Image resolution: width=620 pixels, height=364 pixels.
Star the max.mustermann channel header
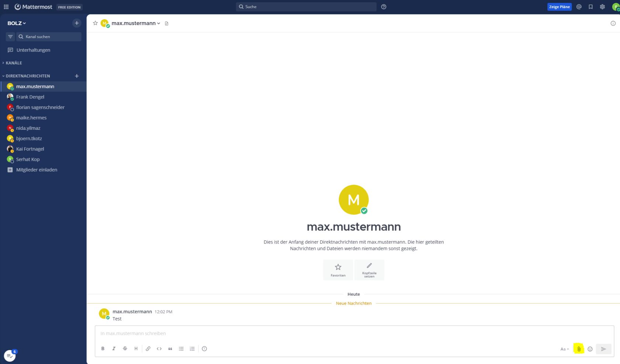point(95,23)
